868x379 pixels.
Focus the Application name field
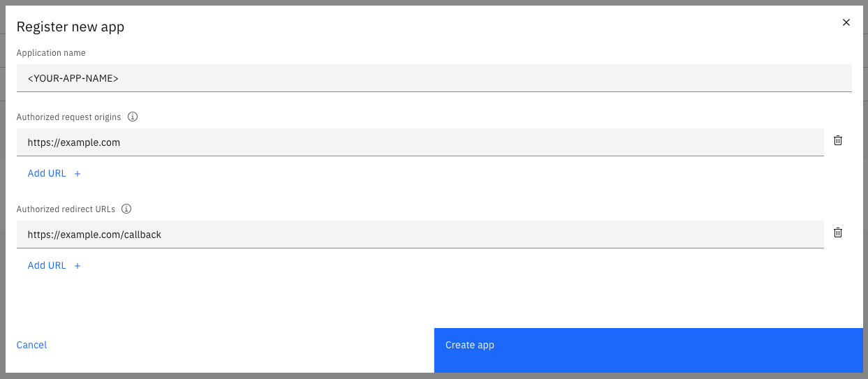[433, 78]
